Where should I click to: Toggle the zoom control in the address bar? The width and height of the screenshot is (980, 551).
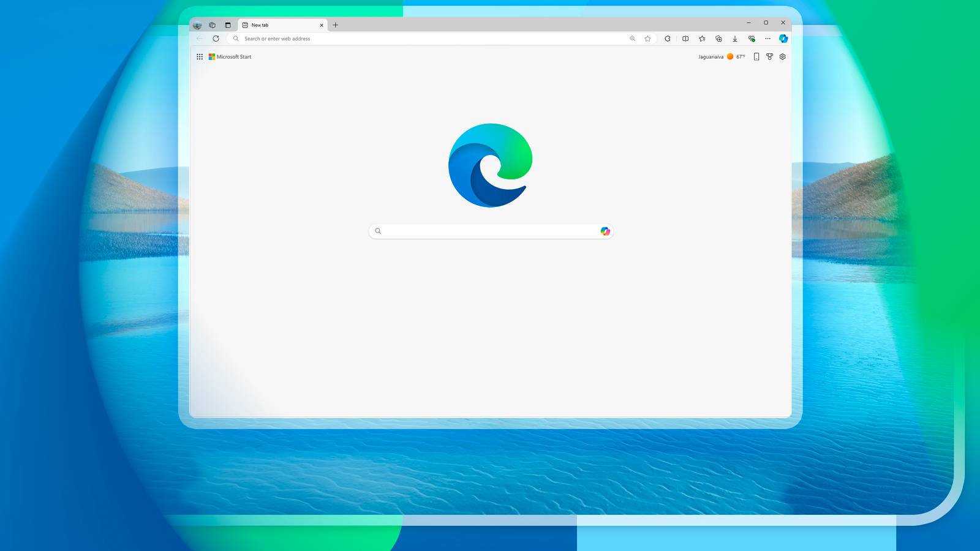(x=632, y=39)
